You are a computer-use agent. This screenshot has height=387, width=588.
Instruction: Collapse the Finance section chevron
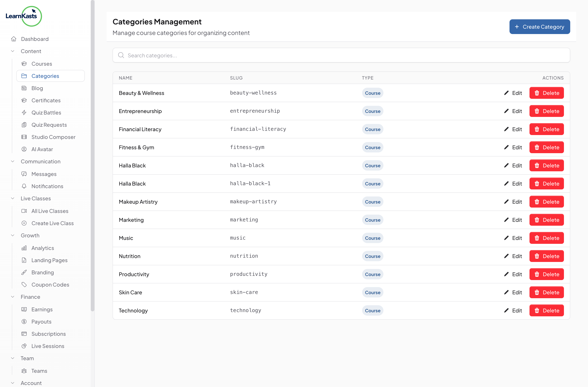[13, 297]
